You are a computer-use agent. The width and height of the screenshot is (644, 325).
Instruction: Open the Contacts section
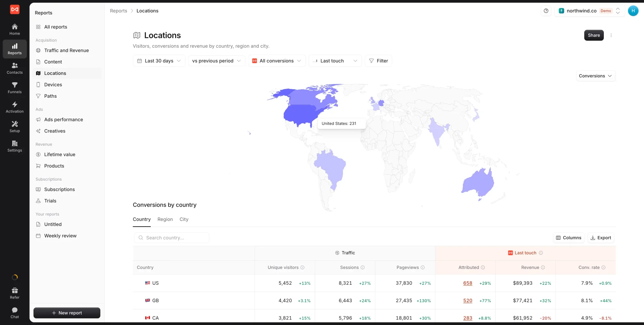(14, 68)
